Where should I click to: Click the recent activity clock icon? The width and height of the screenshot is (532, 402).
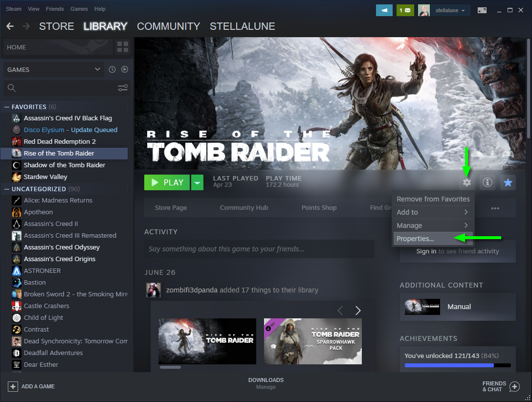click(112, 69)
